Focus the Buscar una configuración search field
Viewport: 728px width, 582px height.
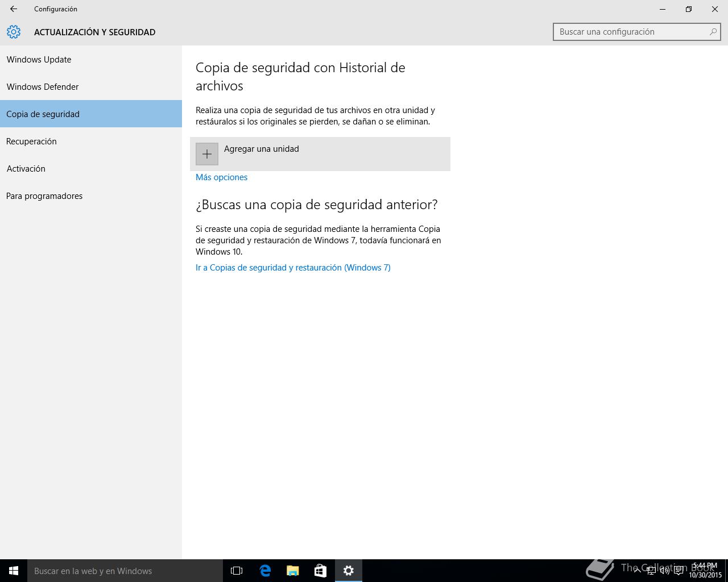click(637, 32)
